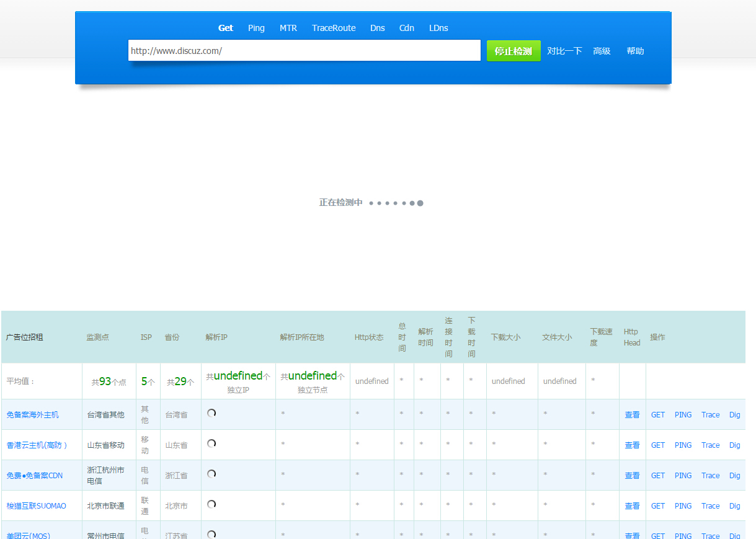Click the URL input field
Viewport: 756px width, 539px height.
pyautogui.click(x=304, y=51)
